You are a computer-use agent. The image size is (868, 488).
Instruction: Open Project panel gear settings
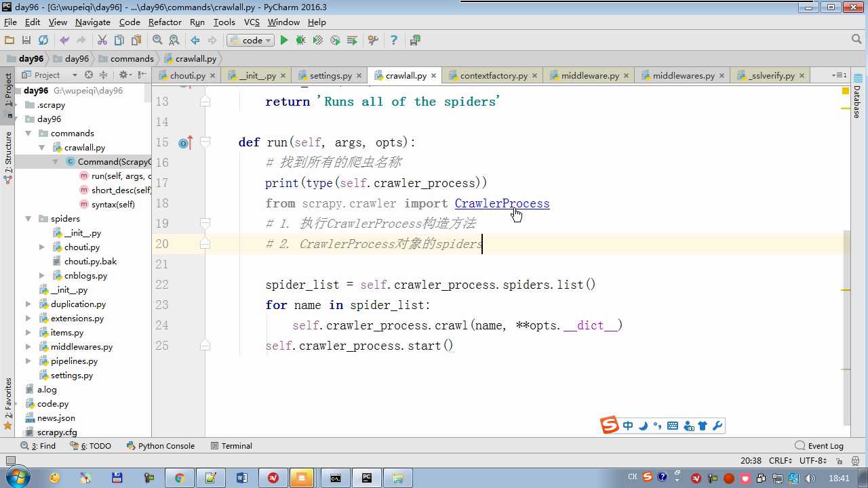click(123, 75)
